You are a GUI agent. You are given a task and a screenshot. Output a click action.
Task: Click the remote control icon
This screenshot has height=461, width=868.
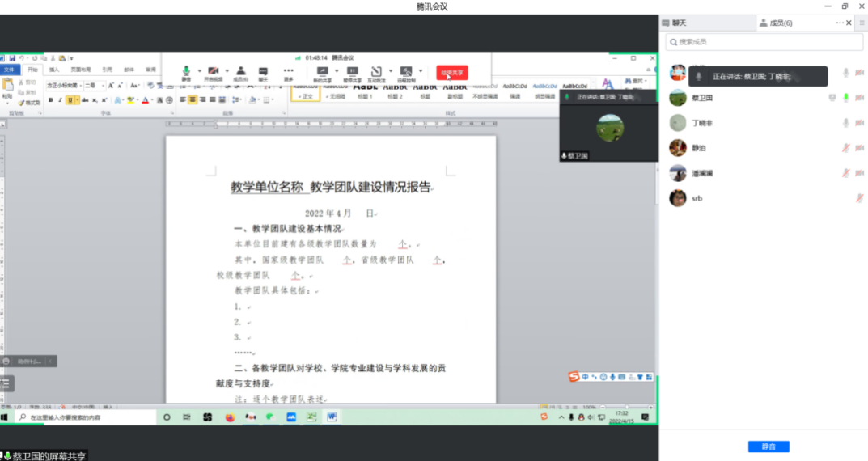click(405, 72)
